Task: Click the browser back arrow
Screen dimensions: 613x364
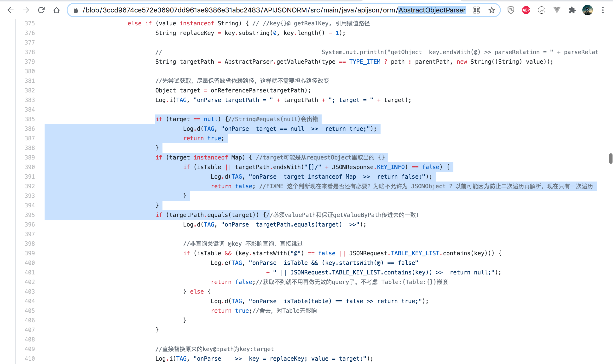Action: coord(10,10)
